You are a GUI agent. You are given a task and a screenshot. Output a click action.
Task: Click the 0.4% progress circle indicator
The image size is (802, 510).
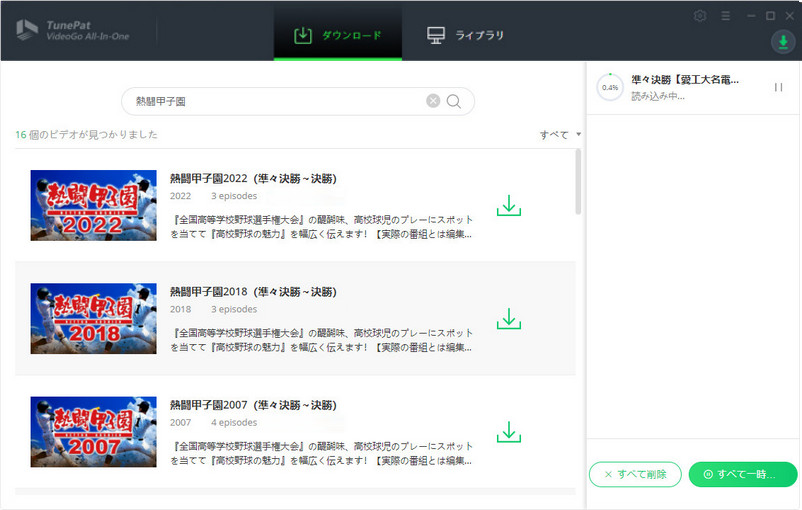609,88
